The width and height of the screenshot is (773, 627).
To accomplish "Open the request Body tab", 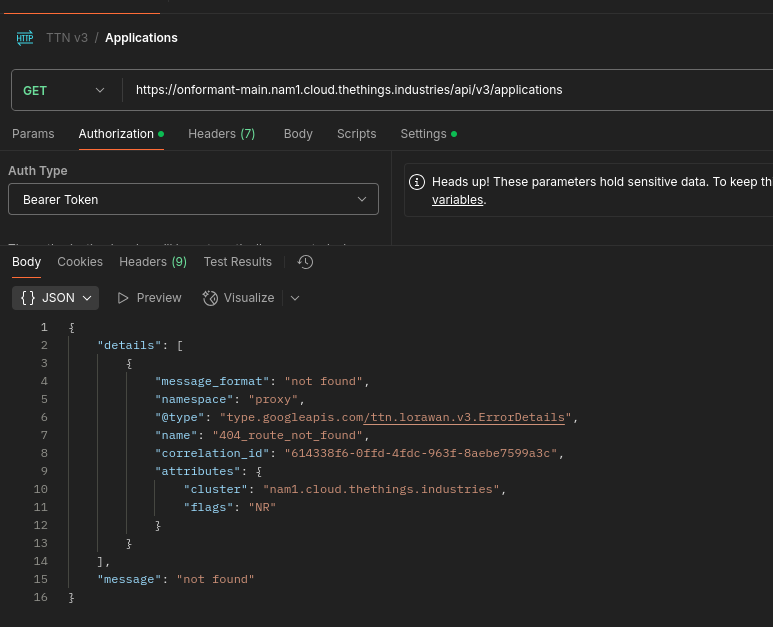I will pyautogui.click(x=298, y=134).
